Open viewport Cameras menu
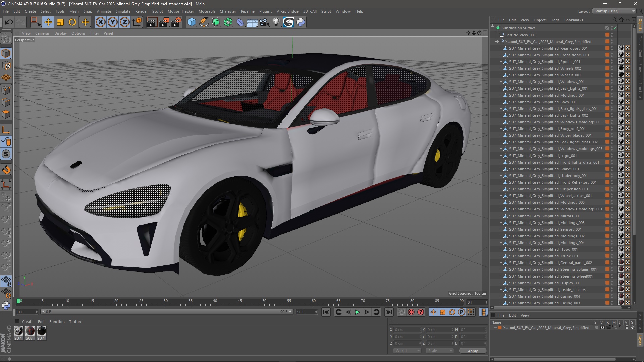The height and width of the screenshot is (362, 644). tap(42, 33)
